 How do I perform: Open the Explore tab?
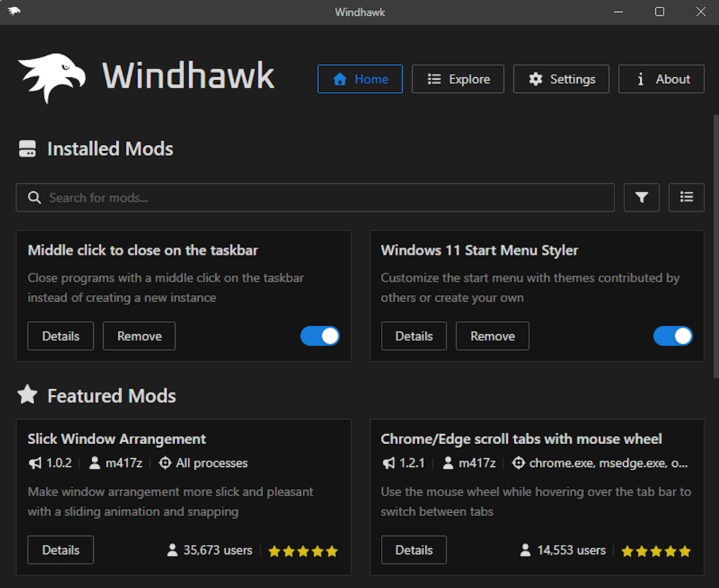click(458, 79)
